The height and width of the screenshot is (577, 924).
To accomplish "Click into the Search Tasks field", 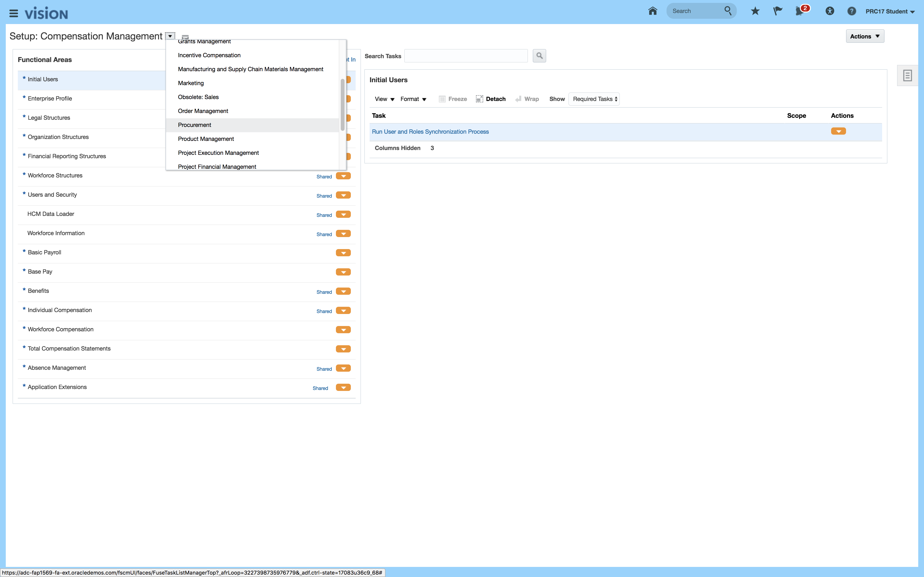I will tap(466, 56).
